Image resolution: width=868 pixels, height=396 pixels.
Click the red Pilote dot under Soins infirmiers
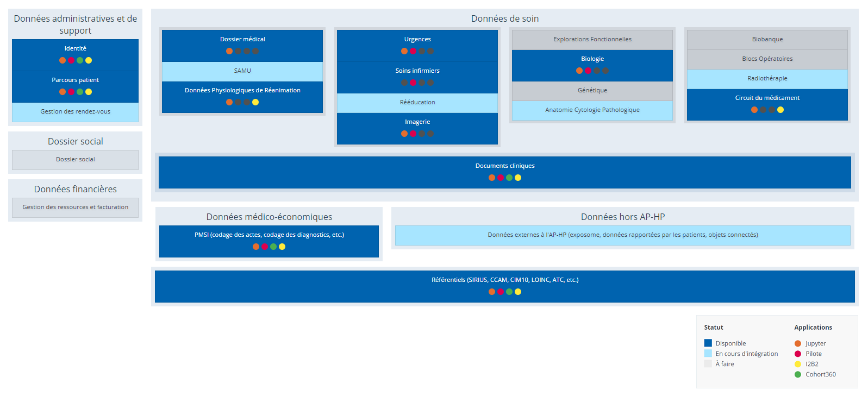pos(413,83)
